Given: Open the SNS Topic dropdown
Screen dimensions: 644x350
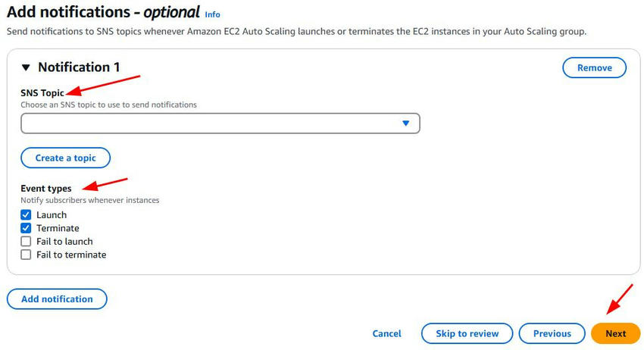Looking at the screenshot, I should pyautogui.click(x=220, y=123).
